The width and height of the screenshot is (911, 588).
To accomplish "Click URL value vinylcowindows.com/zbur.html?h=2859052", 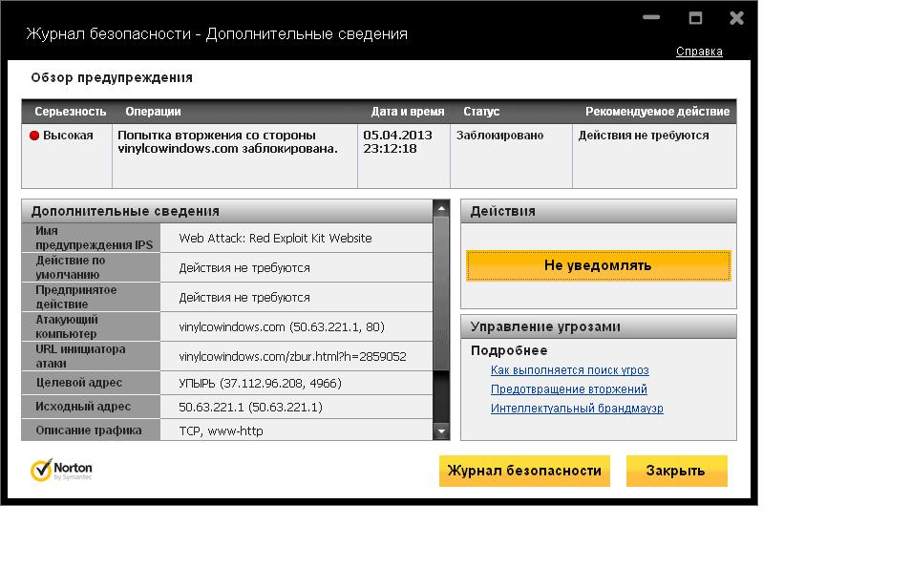I will click(x=292, y=357).
